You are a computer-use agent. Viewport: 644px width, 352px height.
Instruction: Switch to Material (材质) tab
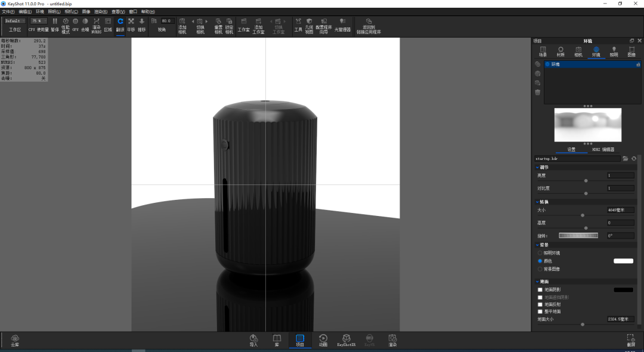[561, 52]
